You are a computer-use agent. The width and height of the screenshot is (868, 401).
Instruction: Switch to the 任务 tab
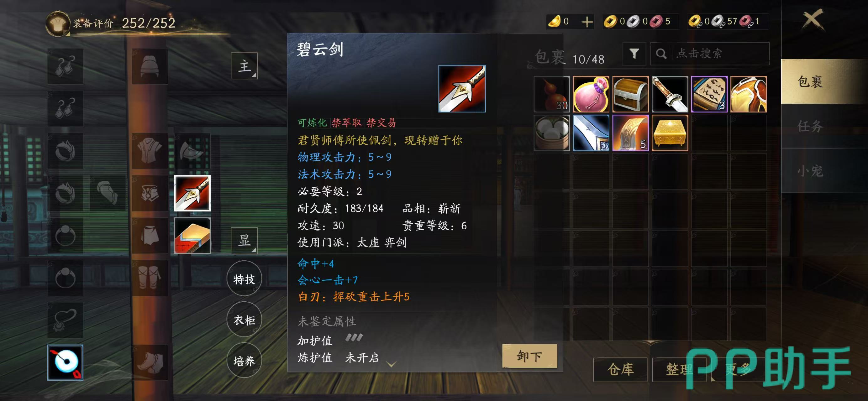(x=810, y=126)
